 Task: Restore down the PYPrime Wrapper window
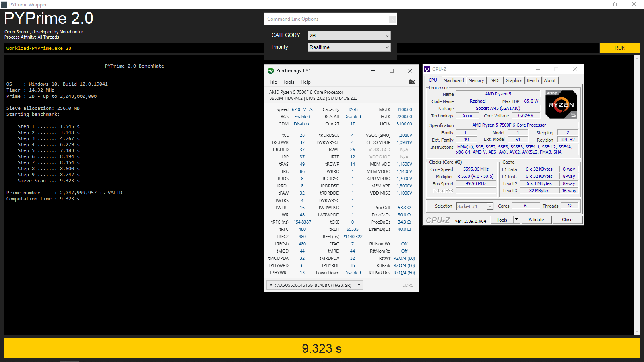pos(615,4)
